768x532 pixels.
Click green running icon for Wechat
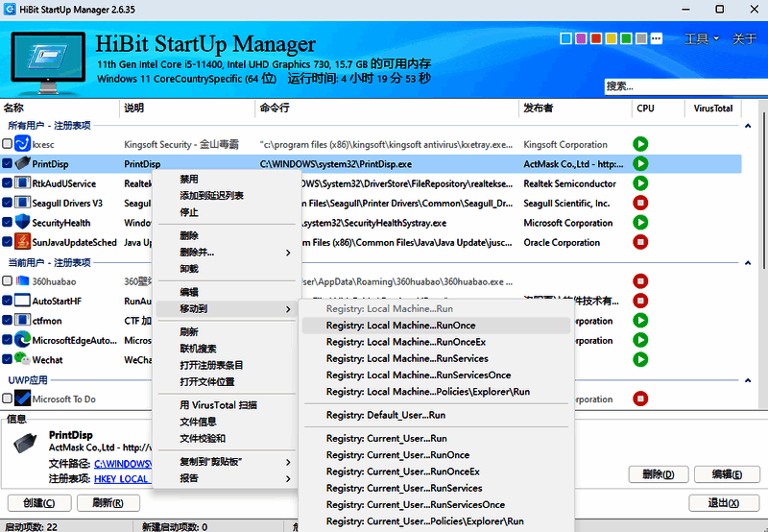click(x=640, y=359)
